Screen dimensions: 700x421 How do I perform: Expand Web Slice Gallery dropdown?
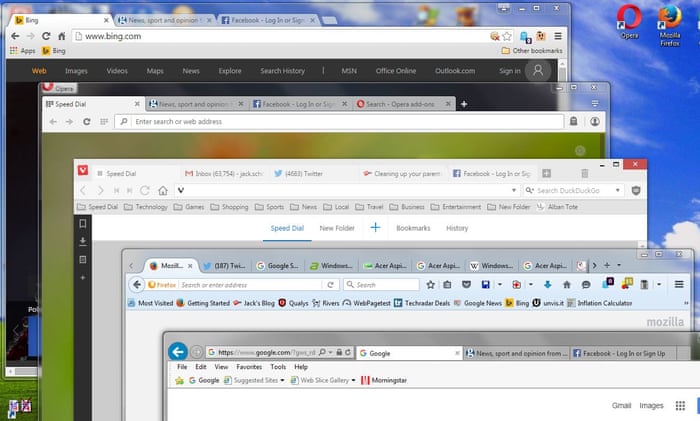click(353, 380)
